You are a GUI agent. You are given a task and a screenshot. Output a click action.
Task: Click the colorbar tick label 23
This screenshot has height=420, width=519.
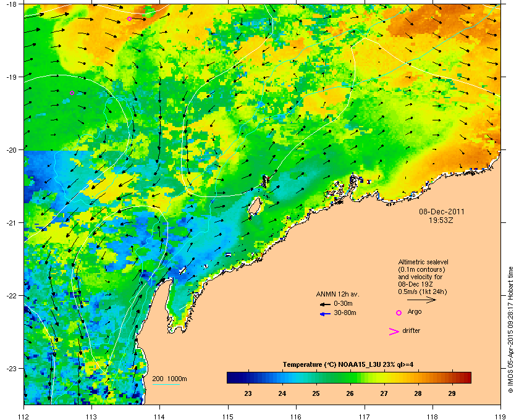[248, 393]
